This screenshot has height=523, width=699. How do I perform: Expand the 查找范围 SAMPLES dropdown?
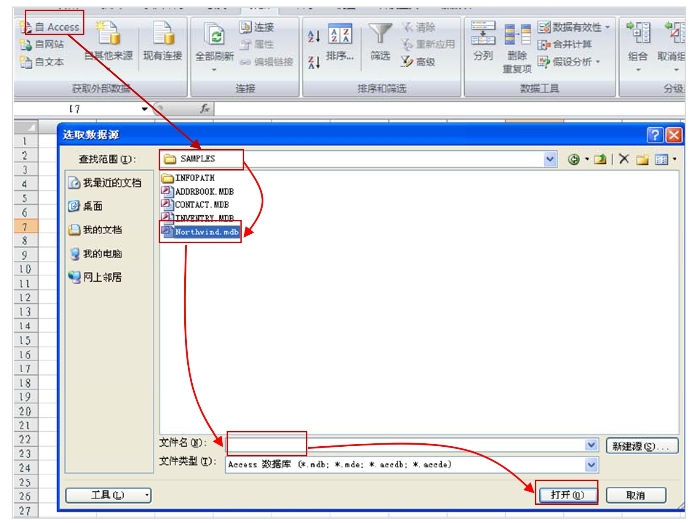[550, 159]
